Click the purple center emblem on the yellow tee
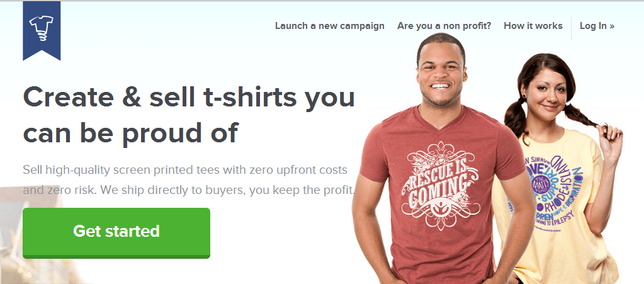 click(541, 183)
